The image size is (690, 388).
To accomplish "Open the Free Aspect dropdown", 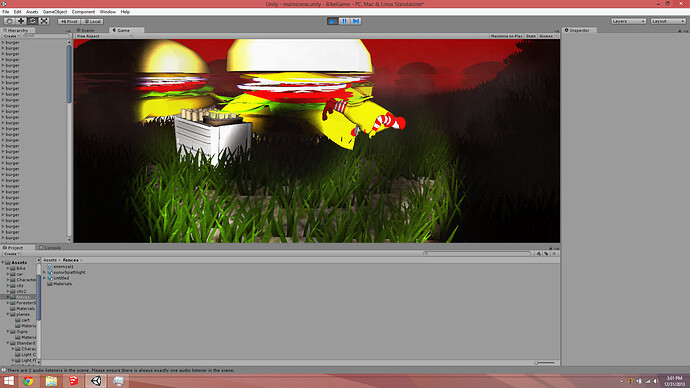I will 104,36.
